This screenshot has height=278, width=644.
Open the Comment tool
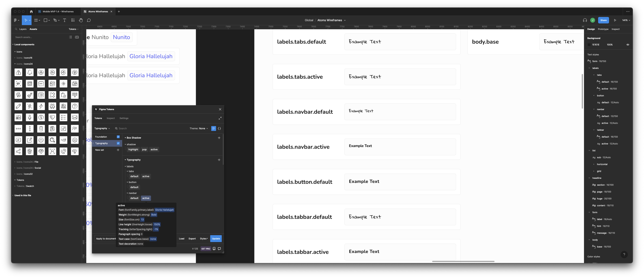tap(89, 20)
